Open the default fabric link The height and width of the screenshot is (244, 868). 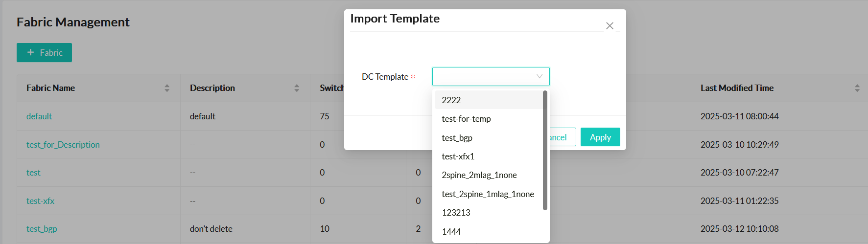[x=39, y=116]
